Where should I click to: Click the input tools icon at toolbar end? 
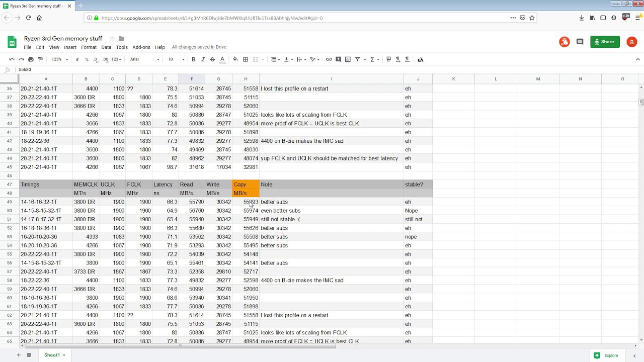pyautogui.click(x=420, y=59)
